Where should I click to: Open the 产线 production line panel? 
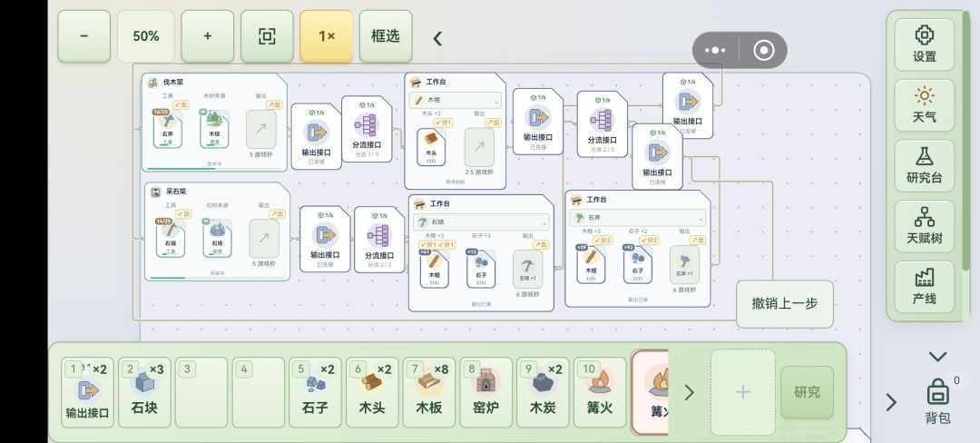[x=924, y=287]
